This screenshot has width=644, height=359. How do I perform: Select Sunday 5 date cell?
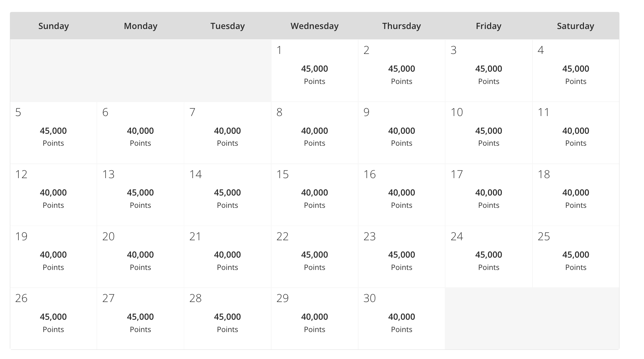(53, 133)
